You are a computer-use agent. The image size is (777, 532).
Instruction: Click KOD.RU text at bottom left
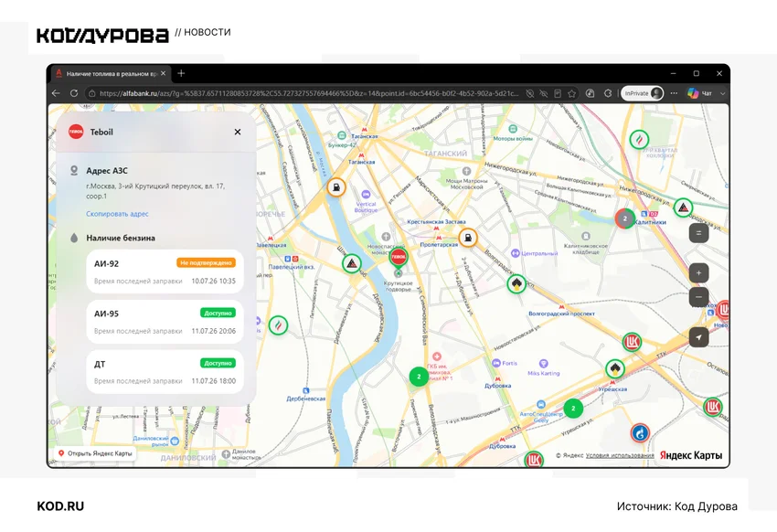60,506
